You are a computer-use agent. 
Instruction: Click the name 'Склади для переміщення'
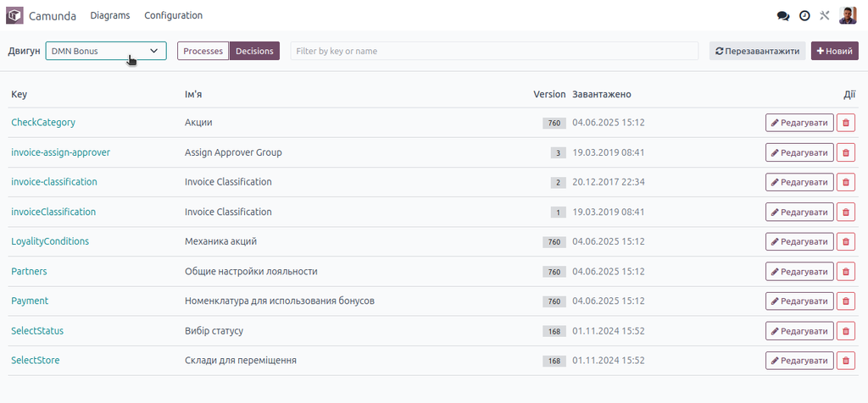240,361
